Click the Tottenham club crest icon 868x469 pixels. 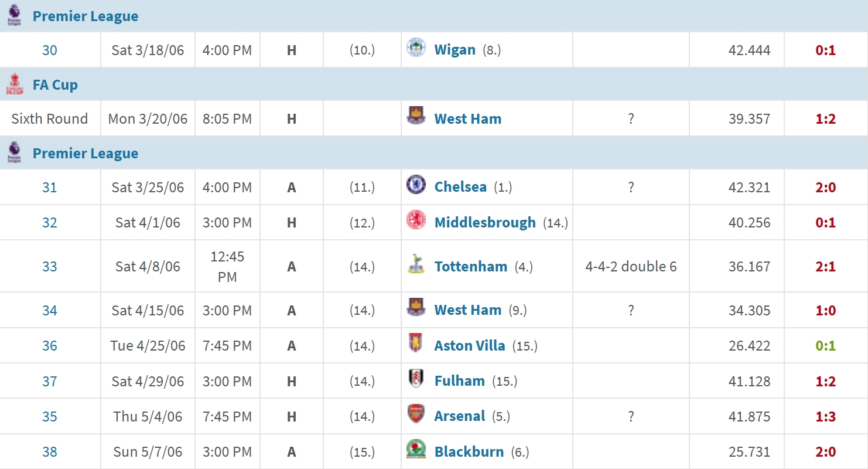(416, 265)
